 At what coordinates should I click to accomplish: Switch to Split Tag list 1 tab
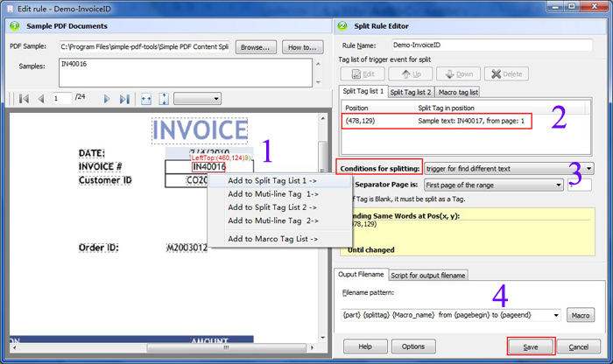tap(363, 91)
